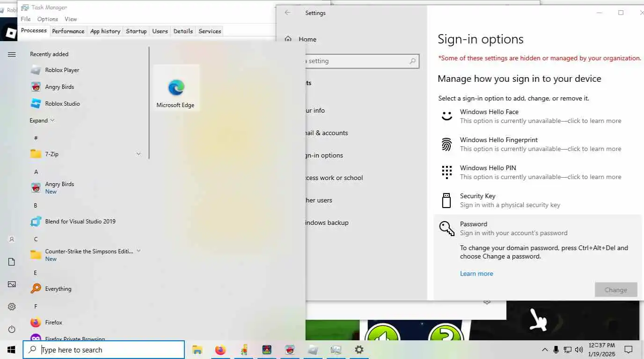Go back using Settings back arrow
The height and width of the screenshot is (359, 644).
tap(287, 13)
